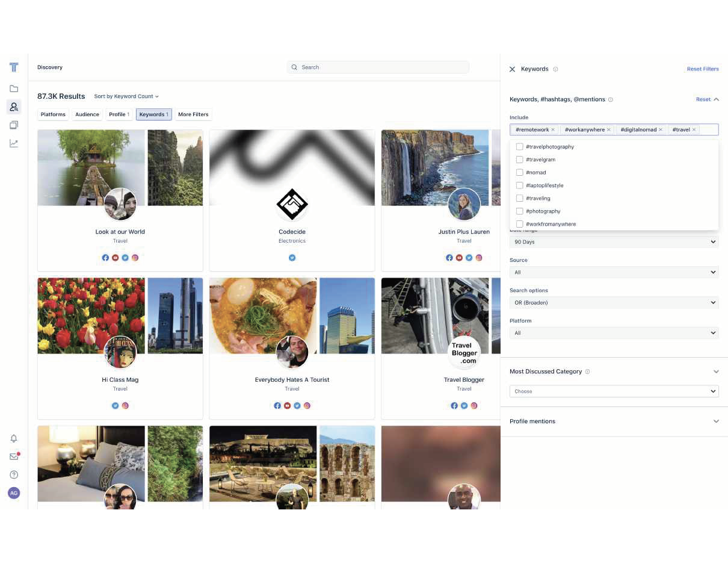Open the Look at our World profile name

(120, 232)
